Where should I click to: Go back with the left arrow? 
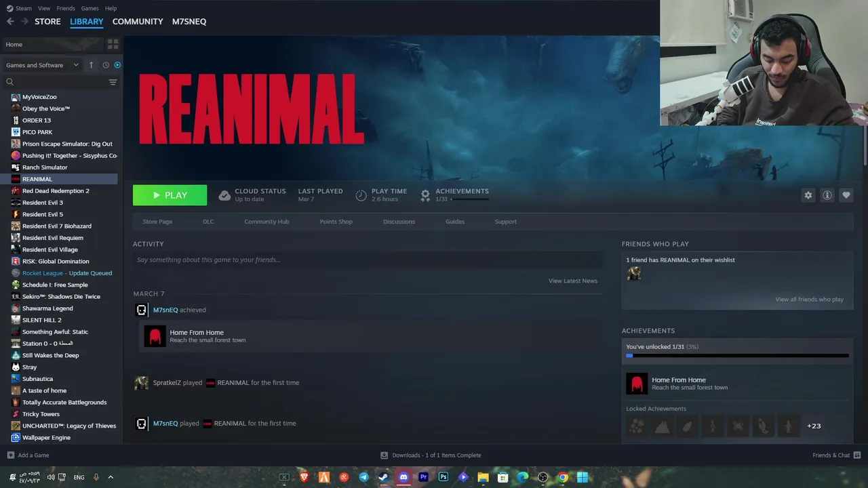(10, 22)
